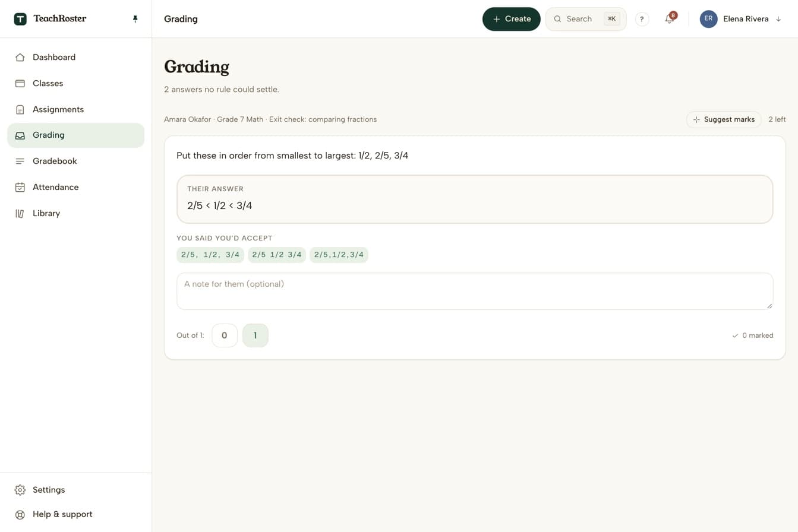
Task: Click the Create button
Action: click(x=511, y=19)
